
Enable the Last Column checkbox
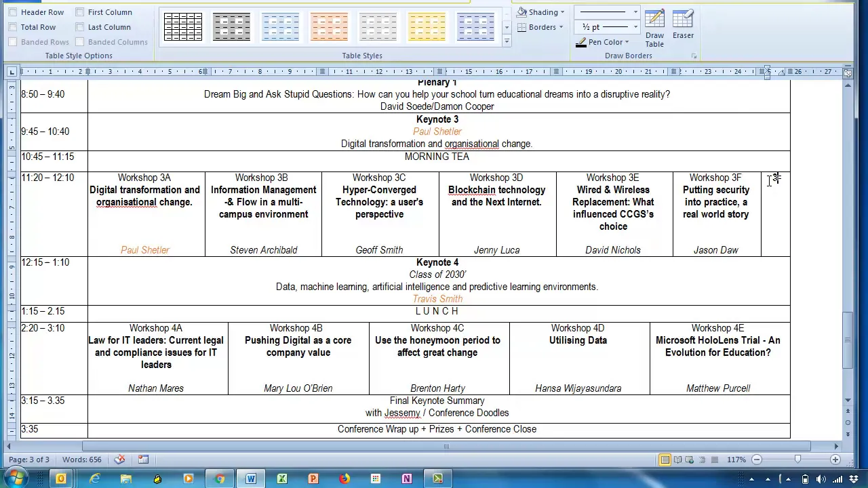80,27
